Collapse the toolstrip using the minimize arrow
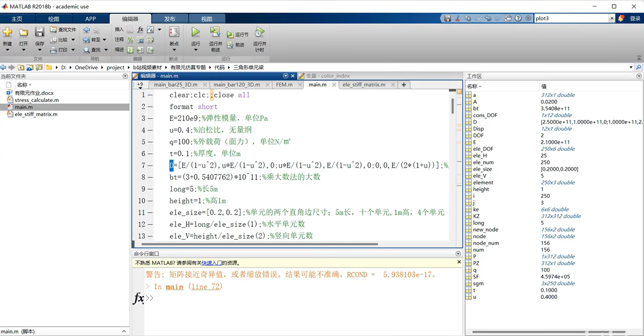Screen dimensions: 644x336 click(639, 58)
